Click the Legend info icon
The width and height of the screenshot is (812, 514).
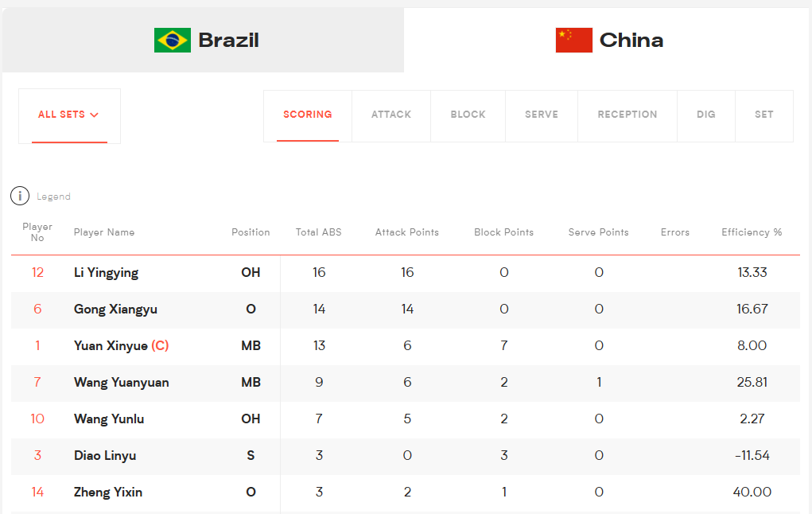coord(20,196)
